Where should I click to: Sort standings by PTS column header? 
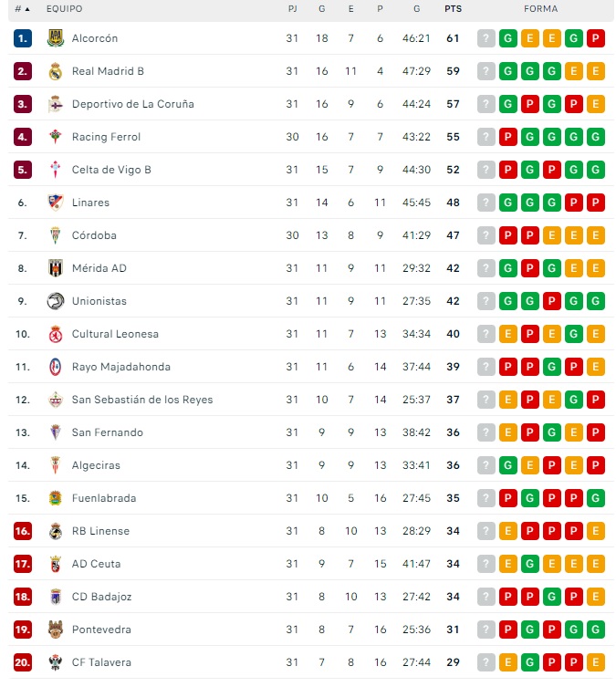[453, 9]
